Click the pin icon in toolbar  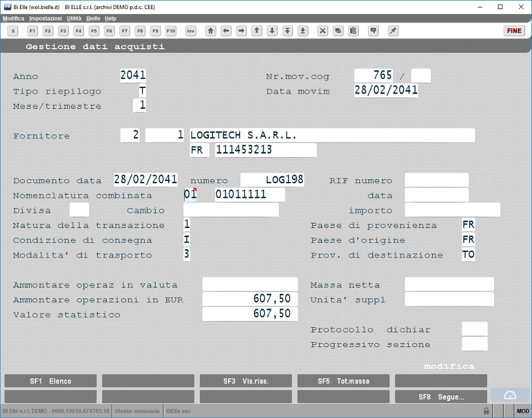[393, 31]
